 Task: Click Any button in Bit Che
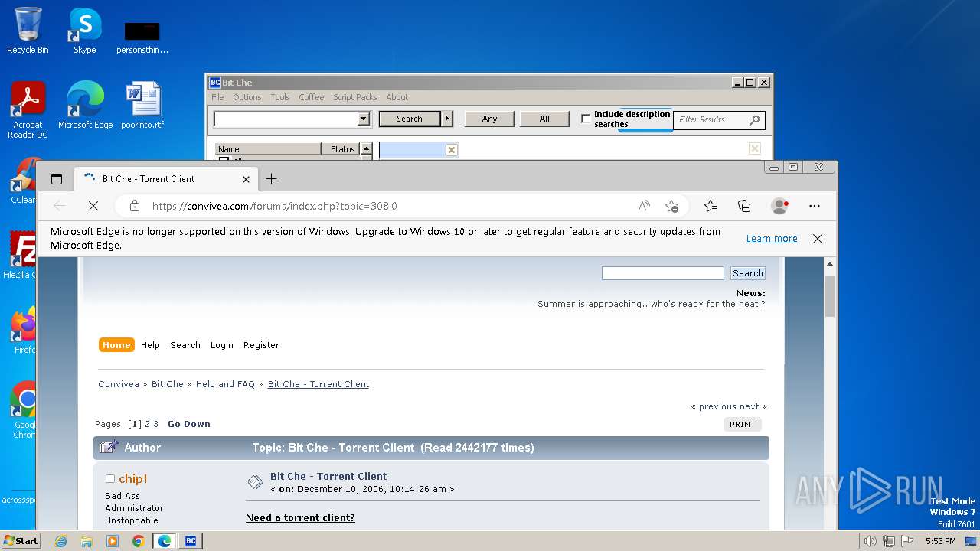489,119
